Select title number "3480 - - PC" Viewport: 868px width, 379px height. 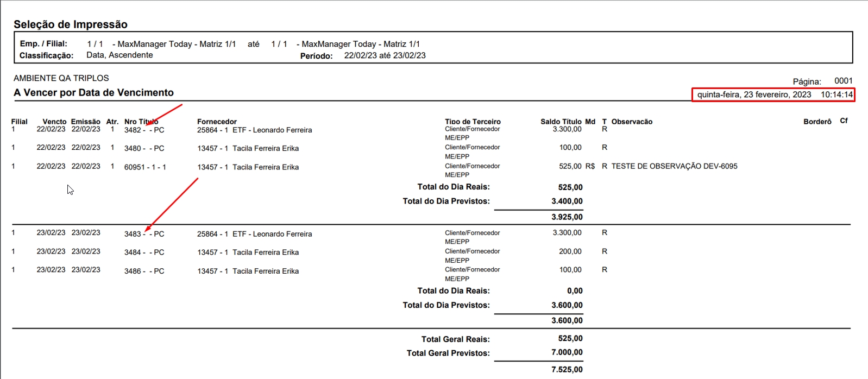click(144, 148)
